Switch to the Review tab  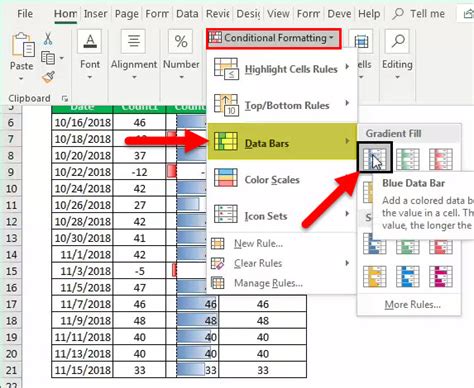[218, 14]
